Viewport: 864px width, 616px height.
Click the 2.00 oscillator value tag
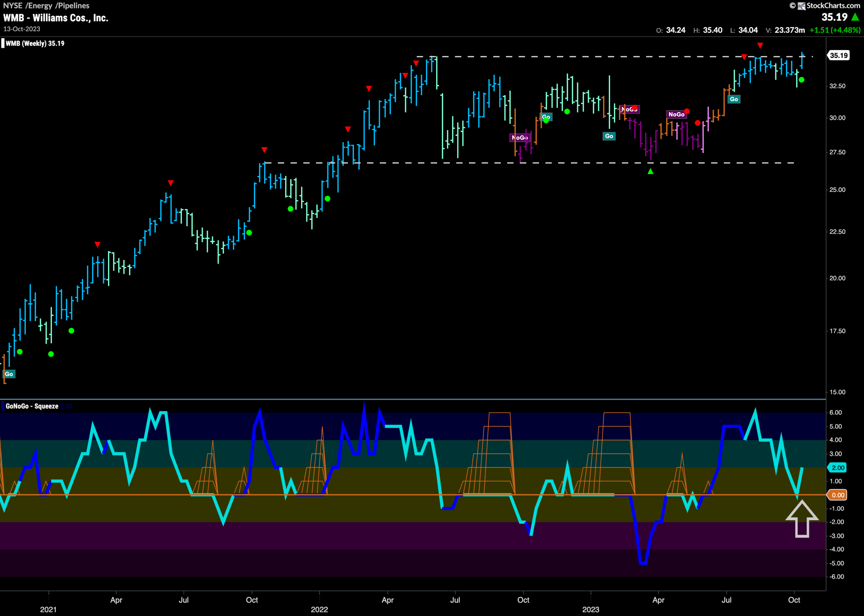point(838,468)
